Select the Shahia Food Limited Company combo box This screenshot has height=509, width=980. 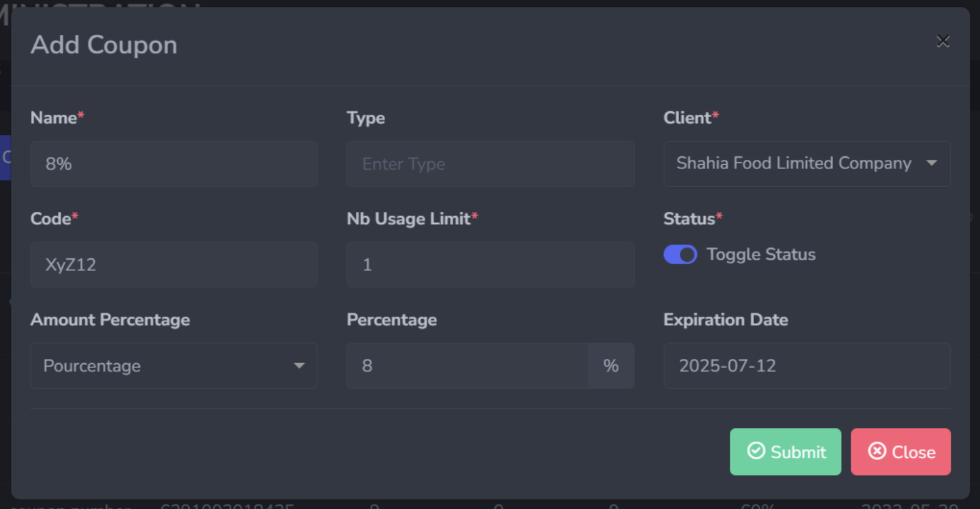click(x=807, y=164)
